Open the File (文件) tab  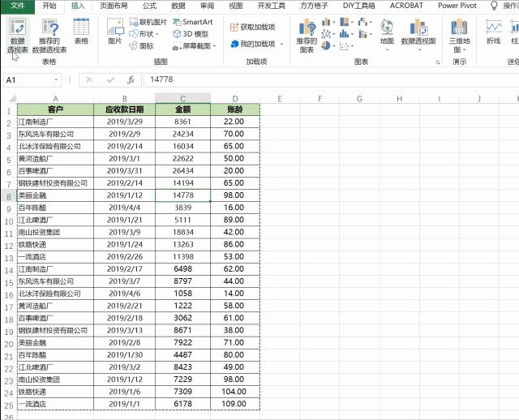tap(18, 6)
